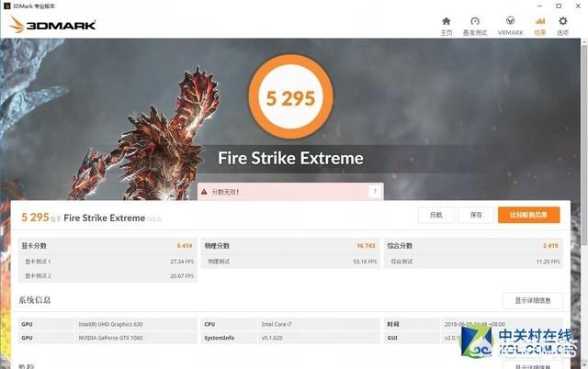
Task: Click the 物理测试 row label
Action: [x=219, y=262]
